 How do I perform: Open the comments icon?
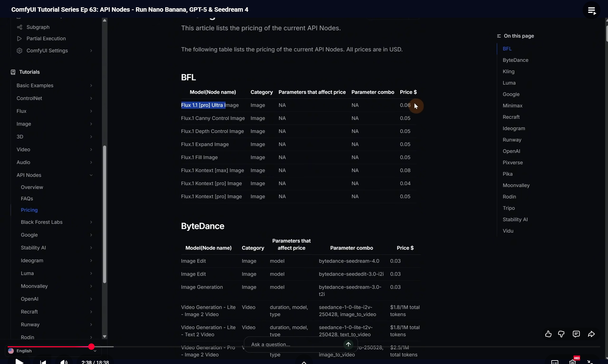[576, 334]
